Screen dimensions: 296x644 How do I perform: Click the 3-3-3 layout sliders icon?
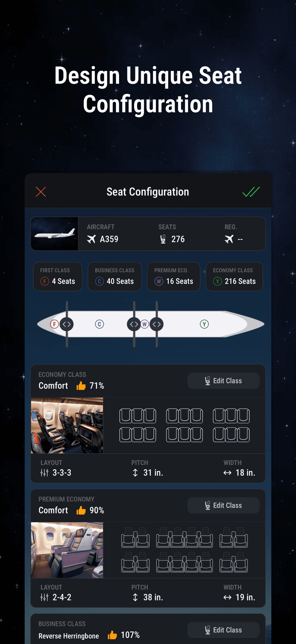pyautogui.click(x=44, y=473)
